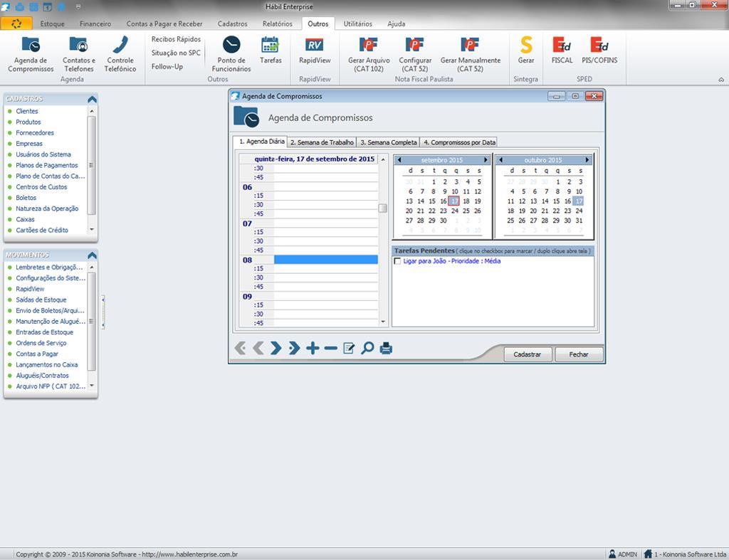Open the Financeiro ribbon tab
This screenshot has width=729, height=560.
[95, 23]
